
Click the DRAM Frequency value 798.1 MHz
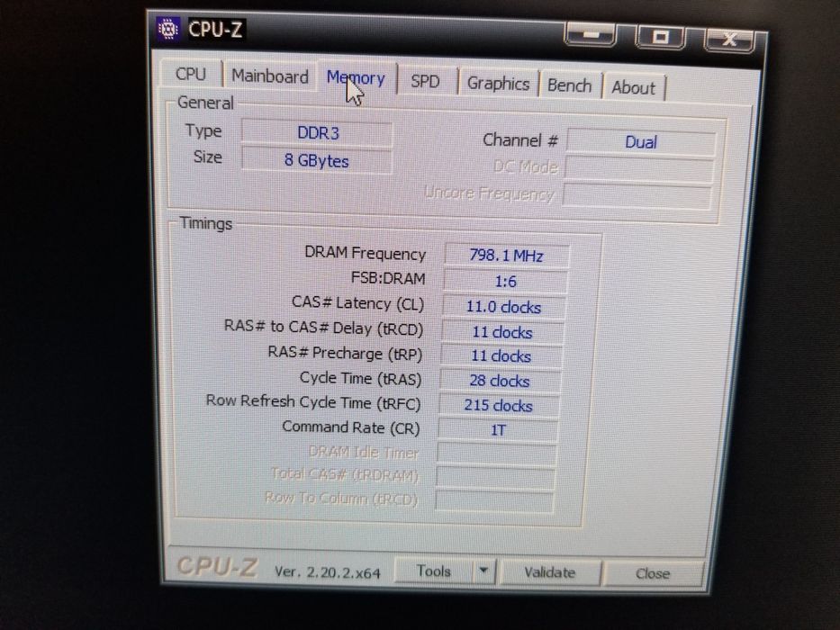tap(506, 256)
